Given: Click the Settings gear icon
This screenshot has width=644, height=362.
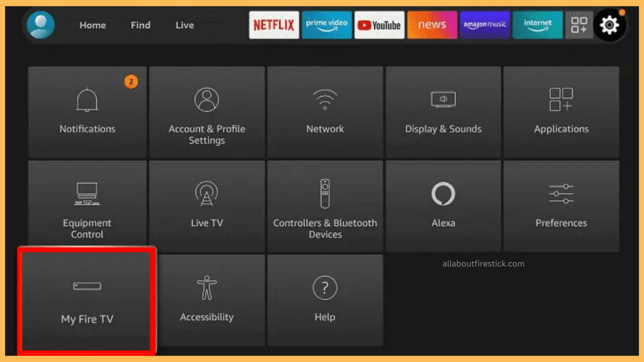Looking at the screenshot, I should pos(610,25).
